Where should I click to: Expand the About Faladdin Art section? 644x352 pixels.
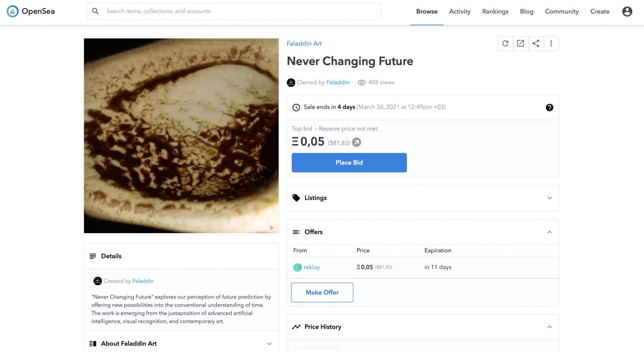point(269,344)
